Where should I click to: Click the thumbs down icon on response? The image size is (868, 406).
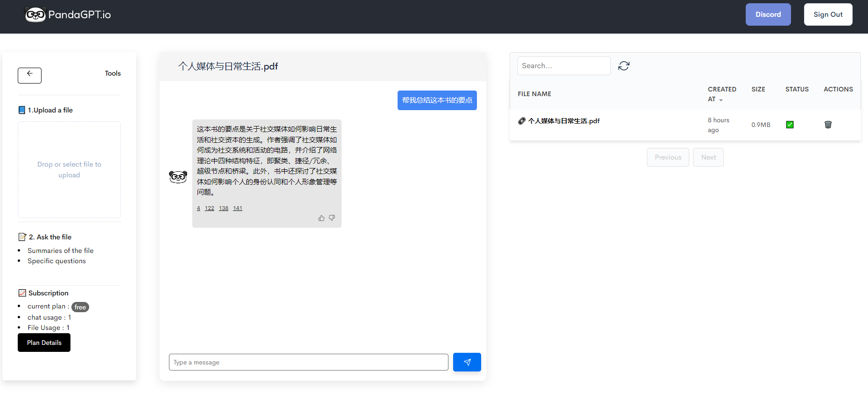332,218
